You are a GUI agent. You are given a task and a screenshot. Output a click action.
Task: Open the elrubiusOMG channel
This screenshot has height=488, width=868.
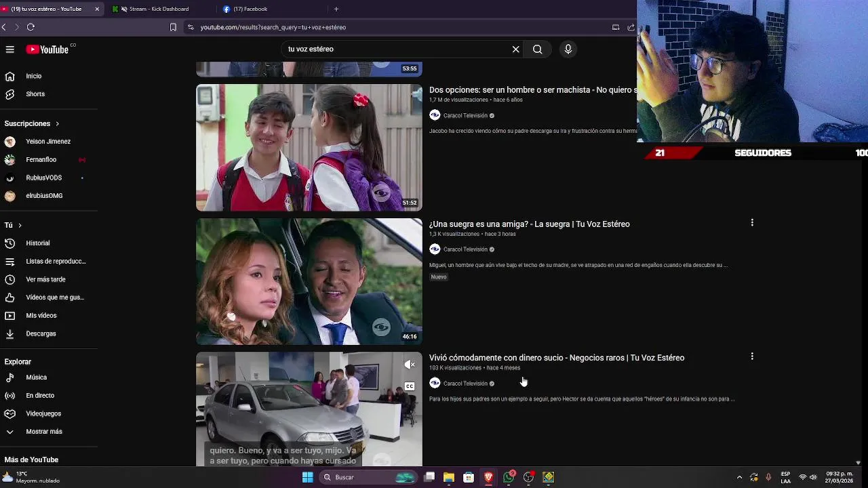(44, 196)
